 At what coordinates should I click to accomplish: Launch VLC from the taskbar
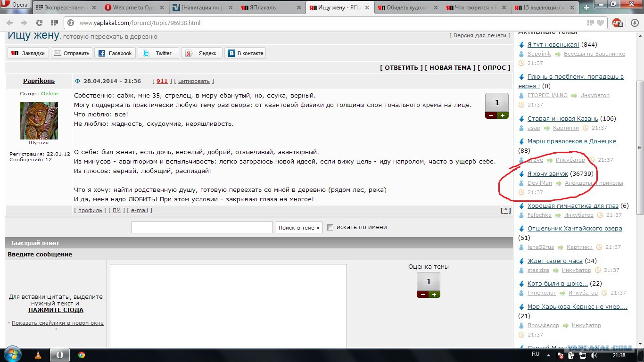tap(39, 354)
